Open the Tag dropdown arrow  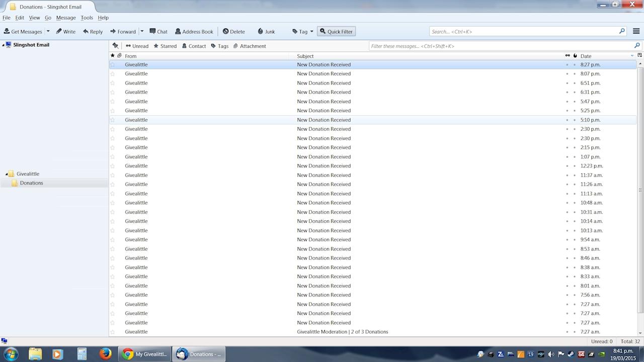(x=311, y=31)
